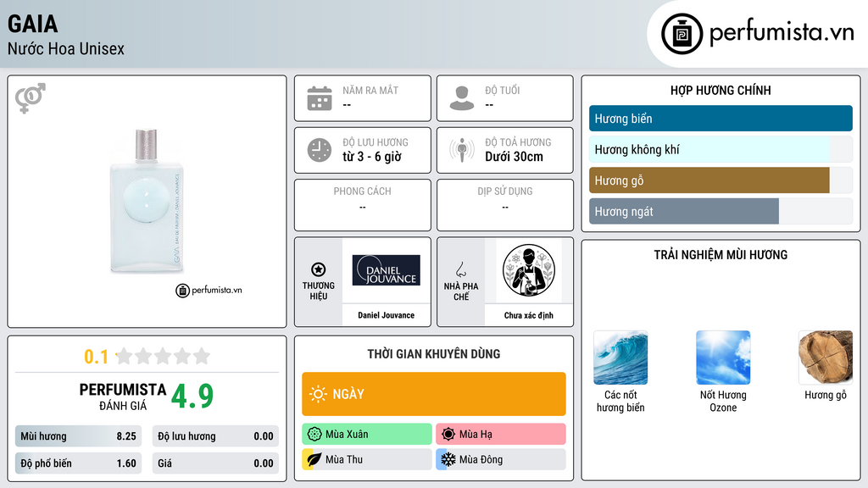Select the Ngày recommended time bar
This screenshot has width=868, height=488.
[x=434, y=394]
